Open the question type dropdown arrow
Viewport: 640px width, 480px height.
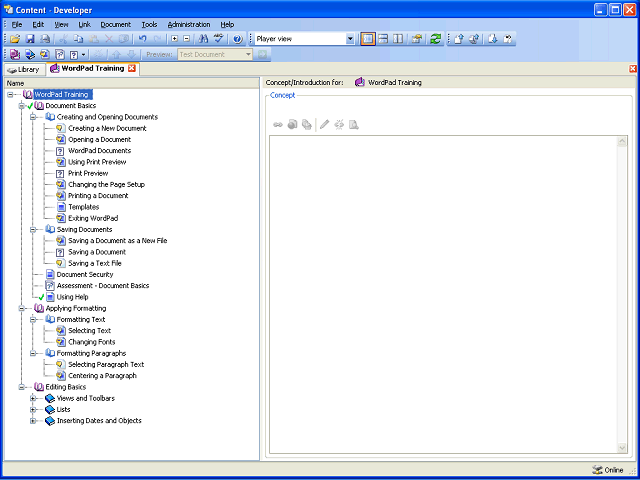84,54
